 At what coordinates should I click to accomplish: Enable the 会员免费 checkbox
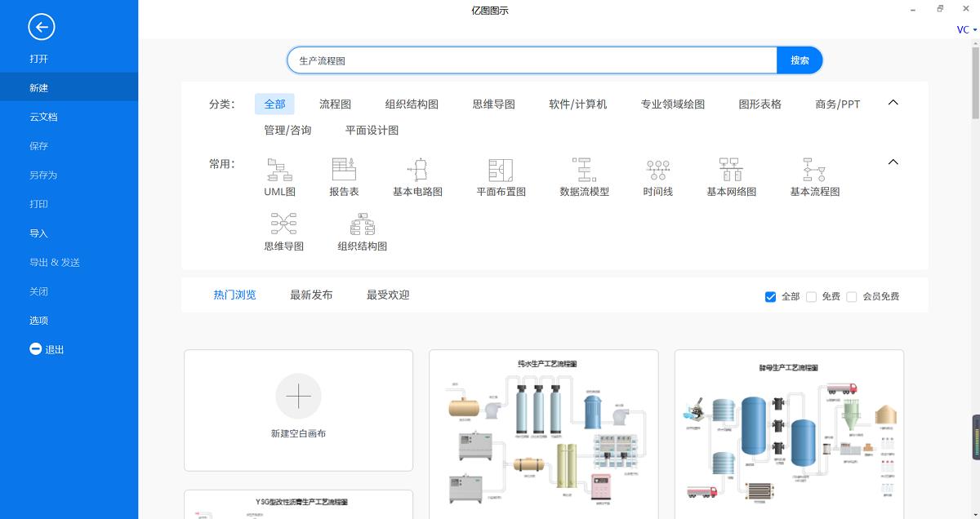852,296
